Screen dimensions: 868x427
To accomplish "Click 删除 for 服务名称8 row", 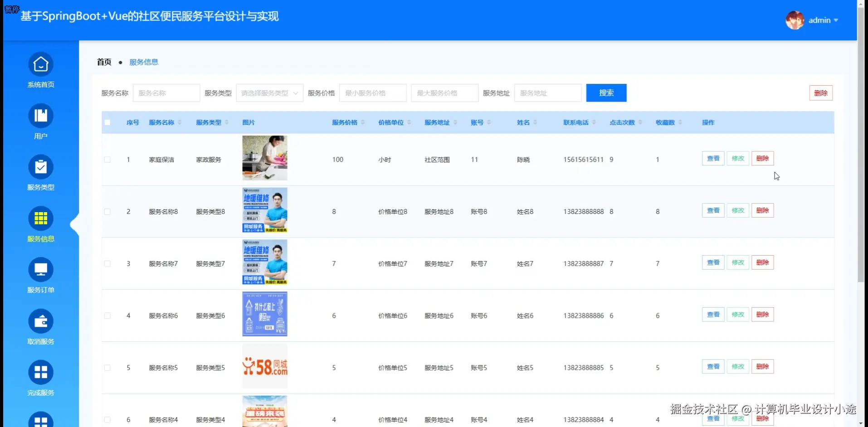I will click(763, 210).
